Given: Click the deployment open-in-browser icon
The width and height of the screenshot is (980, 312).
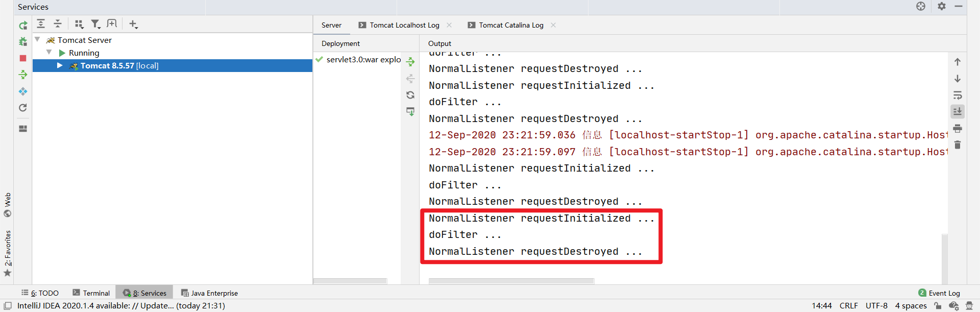Looking at the screenshot, I should coord(410,111).
